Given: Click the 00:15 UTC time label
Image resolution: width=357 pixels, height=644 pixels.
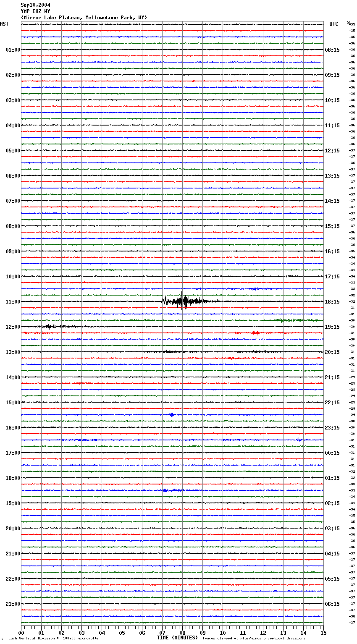Looking at the screenshot, I should coord(332,453).
